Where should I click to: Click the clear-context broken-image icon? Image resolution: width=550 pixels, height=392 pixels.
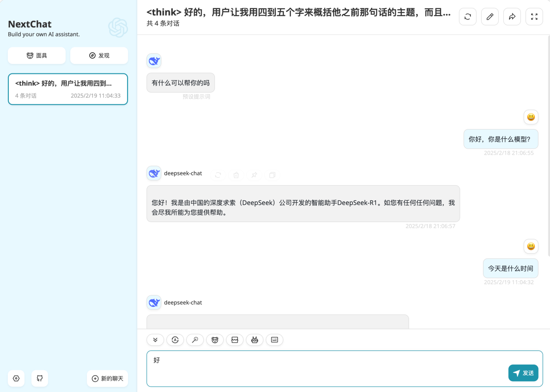tap(235, 340)
